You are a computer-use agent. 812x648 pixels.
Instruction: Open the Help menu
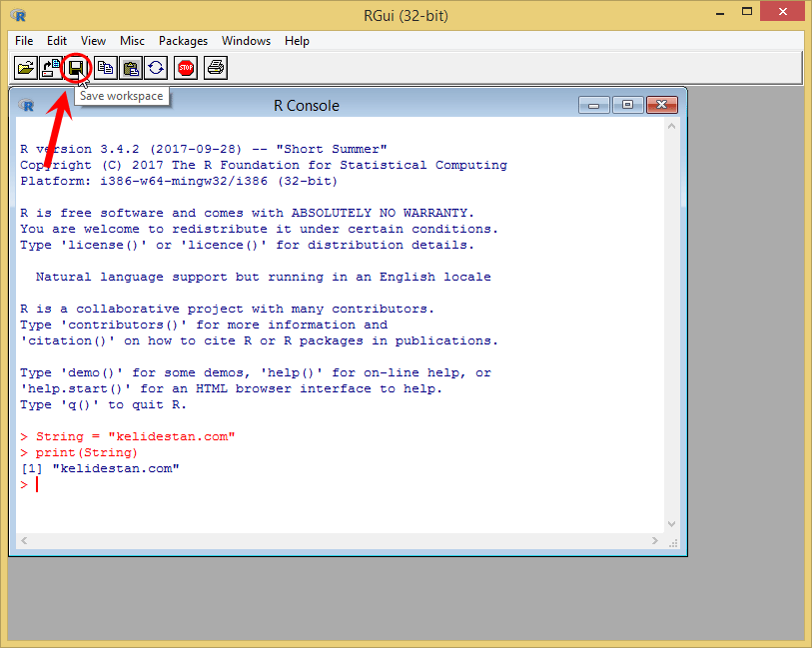pos(297,41)
